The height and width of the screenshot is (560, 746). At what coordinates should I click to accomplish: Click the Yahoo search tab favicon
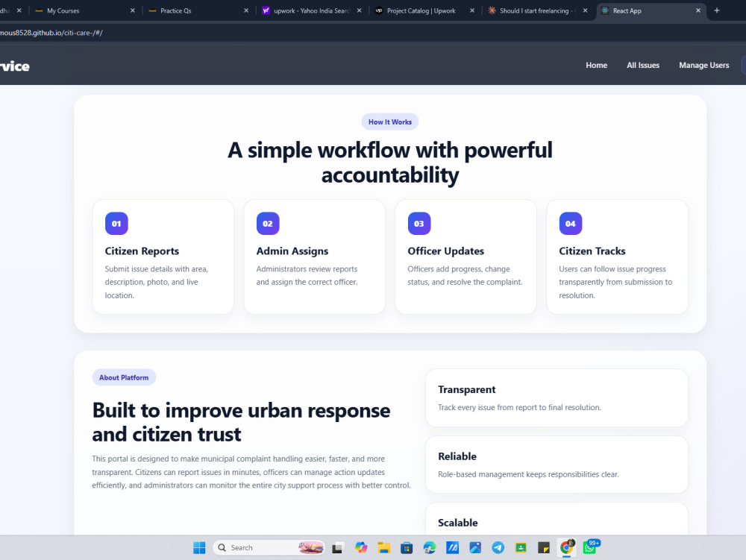pyautogui.click(x=266, y=10)
